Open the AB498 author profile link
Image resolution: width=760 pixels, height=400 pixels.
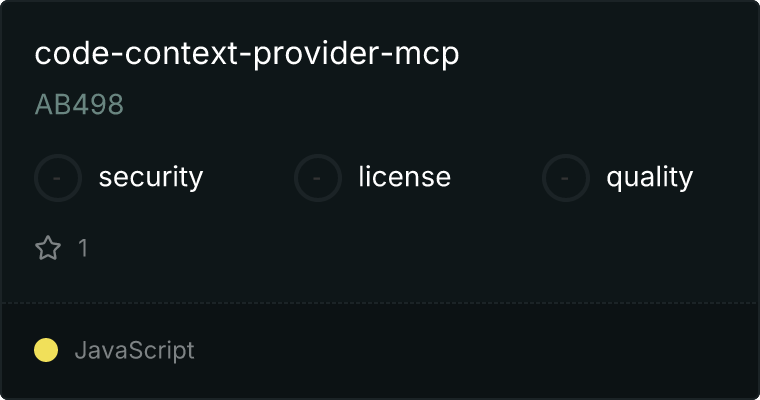(79, 104)
